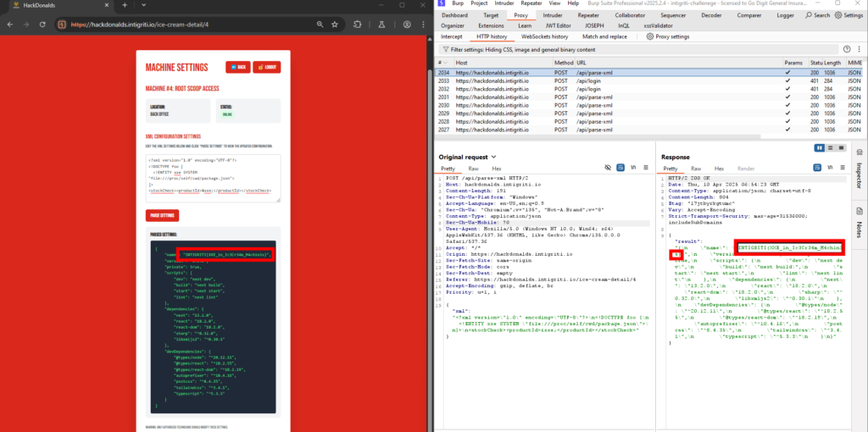Reload the HackDonalds page in Chrome

click(x=42, y=25)
